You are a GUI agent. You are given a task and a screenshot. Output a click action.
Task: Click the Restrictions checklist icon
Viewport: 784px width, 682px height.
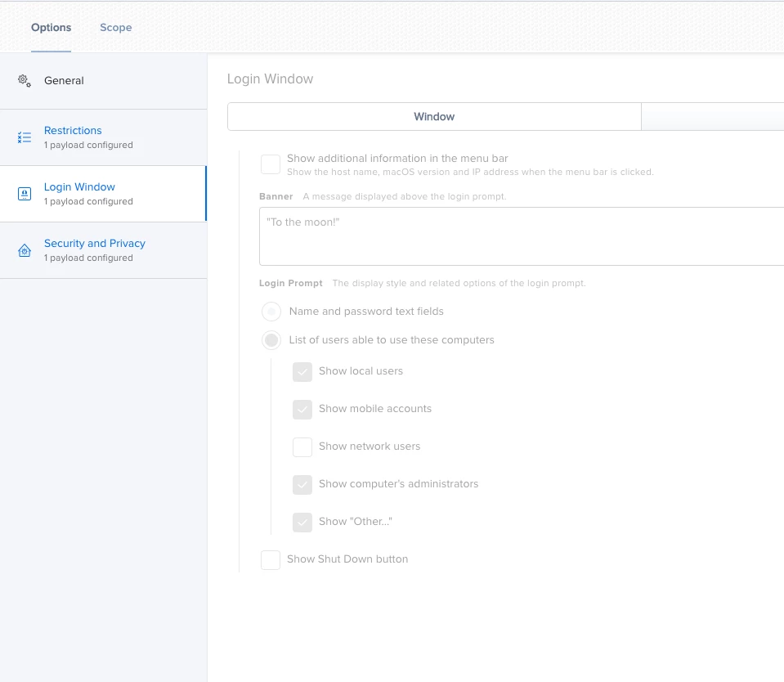pos(25,137)
